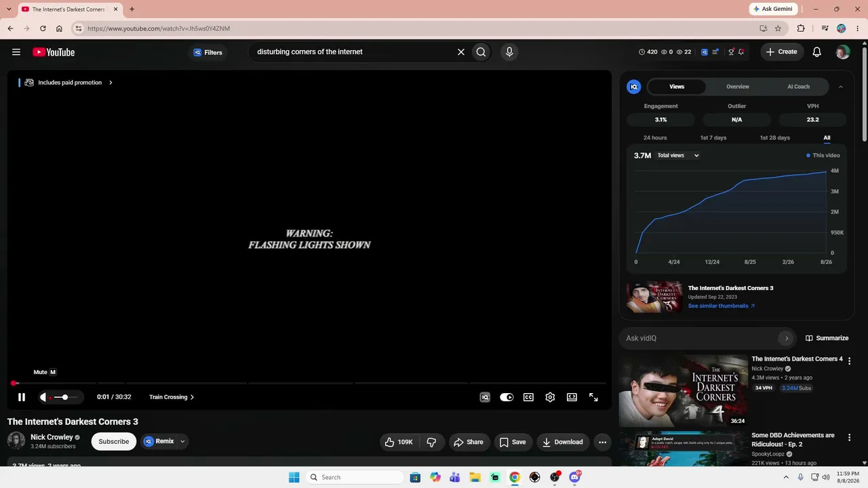Toggle closed captions CC button

(528, 397)
